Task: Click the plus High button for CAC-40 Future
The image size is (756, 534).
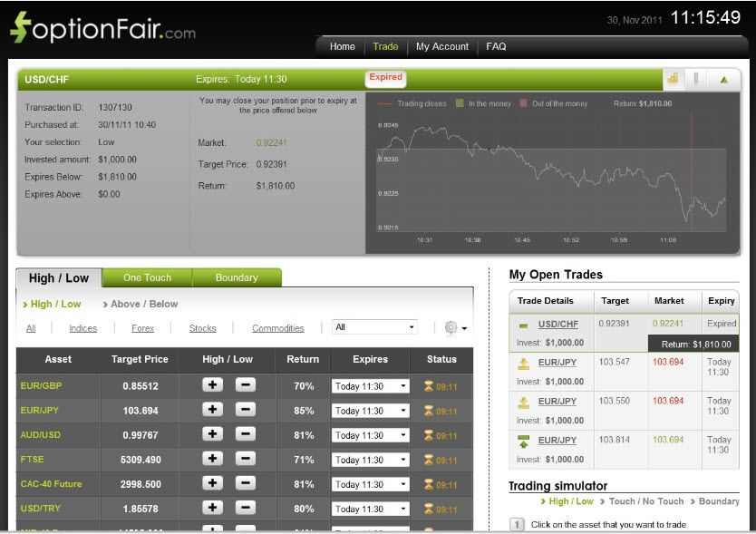Action: click(x=213, y=483)
